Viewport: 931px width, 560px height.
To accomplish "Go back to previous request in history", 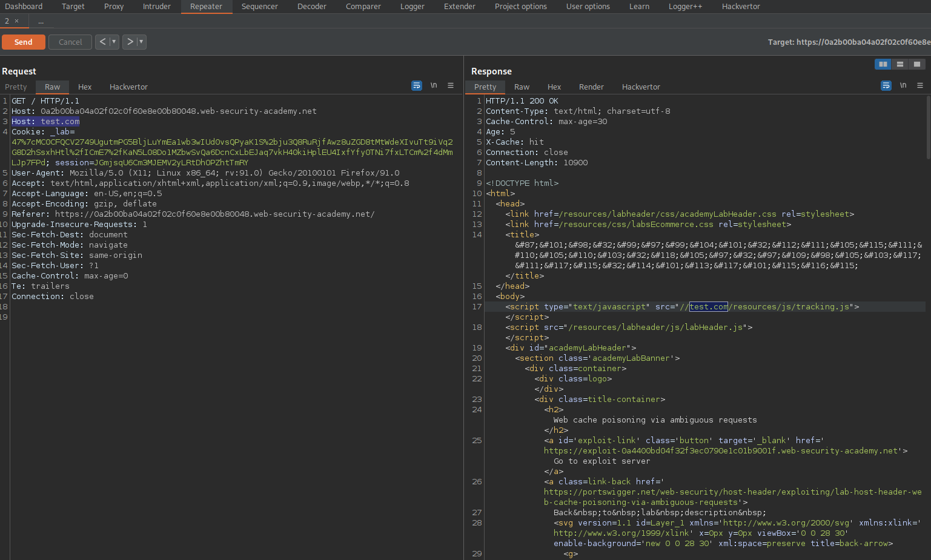I will [102, 42].
